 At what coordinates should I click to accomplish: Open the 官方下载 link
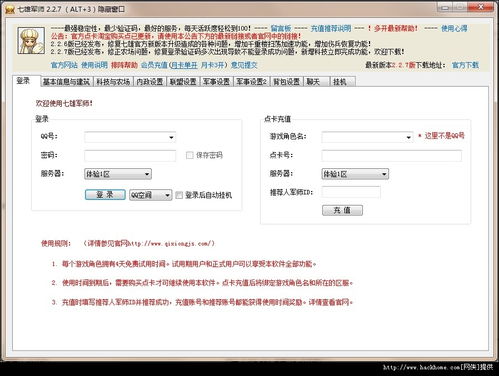point(465,65)
